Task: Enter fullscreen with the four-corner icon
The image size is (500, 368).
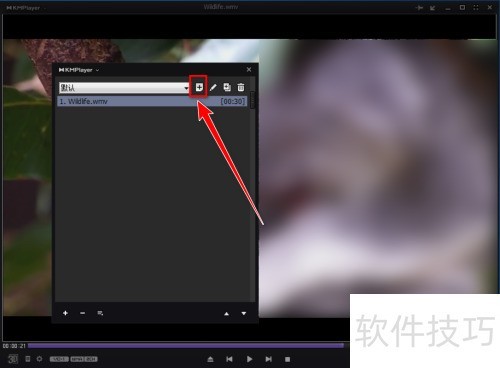Action: point(476,7)
